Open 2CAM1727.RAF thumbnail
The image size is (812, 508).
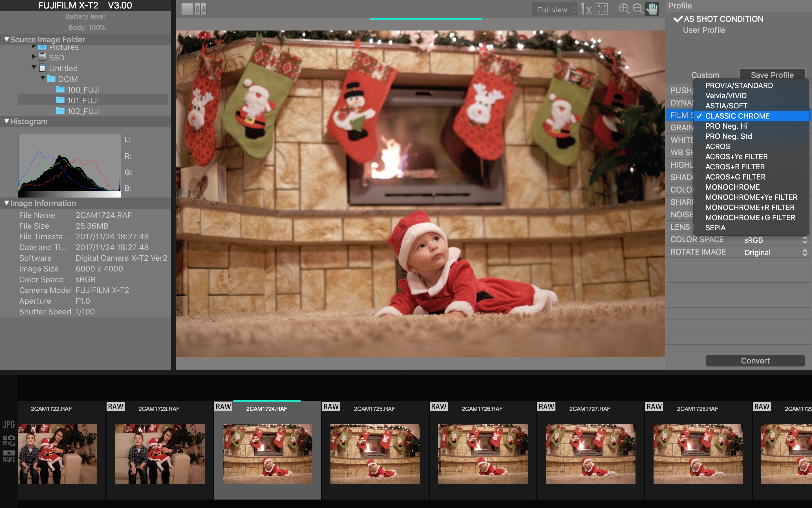tap(591, 454)
